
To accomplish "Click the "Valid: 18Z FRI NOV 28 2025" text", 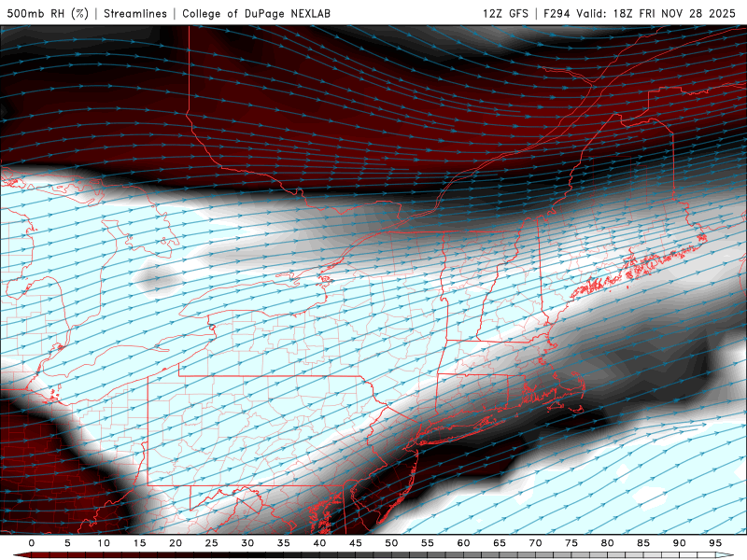I will pyautogui.click(x=656, y=13).
